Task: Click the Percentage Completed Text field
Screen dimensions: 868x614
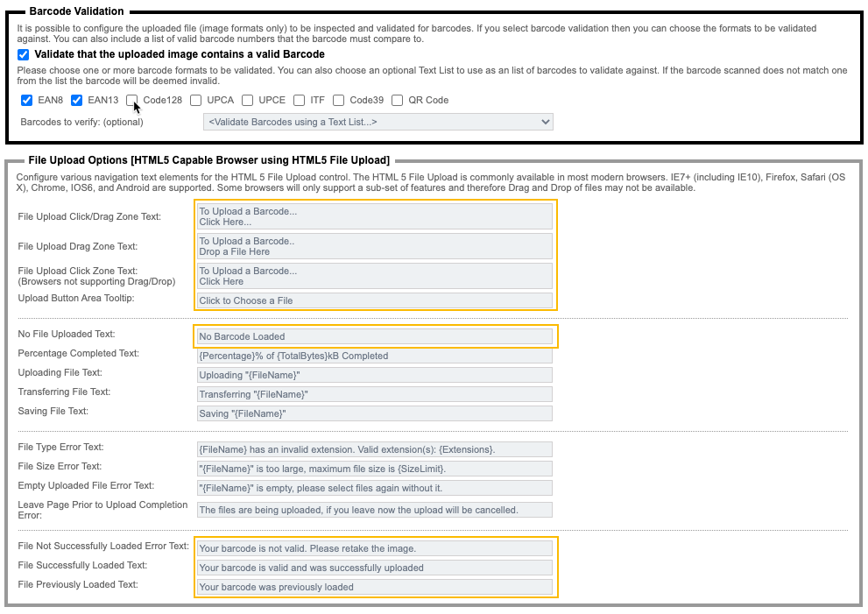Action: click(x=375, y=356)
